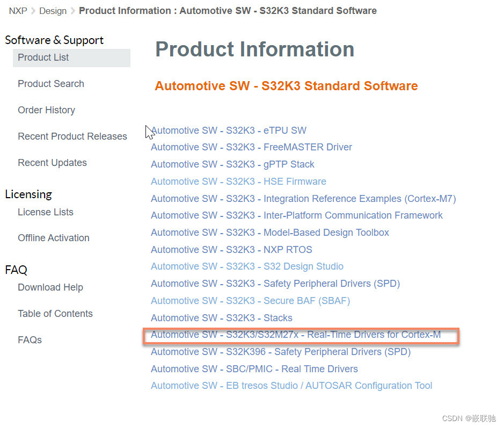504x427 pixels.
Task: Select Integration Reference Examples (Cortex-M7)
Action: [x=303, y=198]
